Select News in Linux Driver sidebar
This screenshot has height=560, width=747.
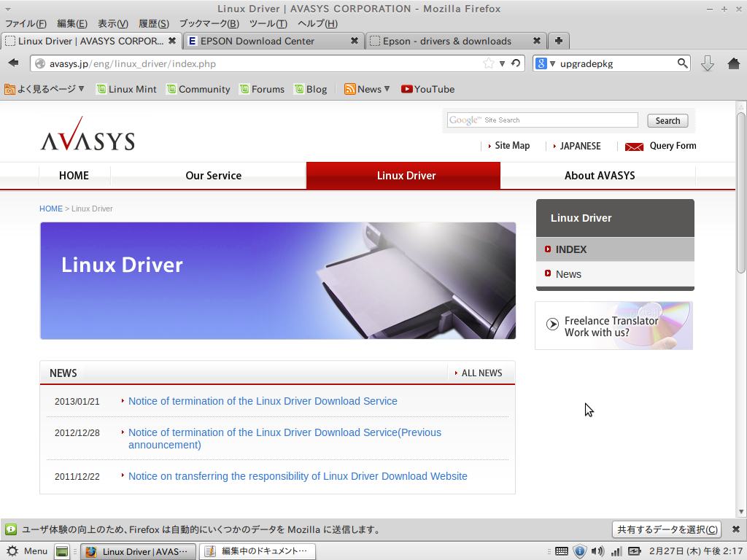click(615, 274)
